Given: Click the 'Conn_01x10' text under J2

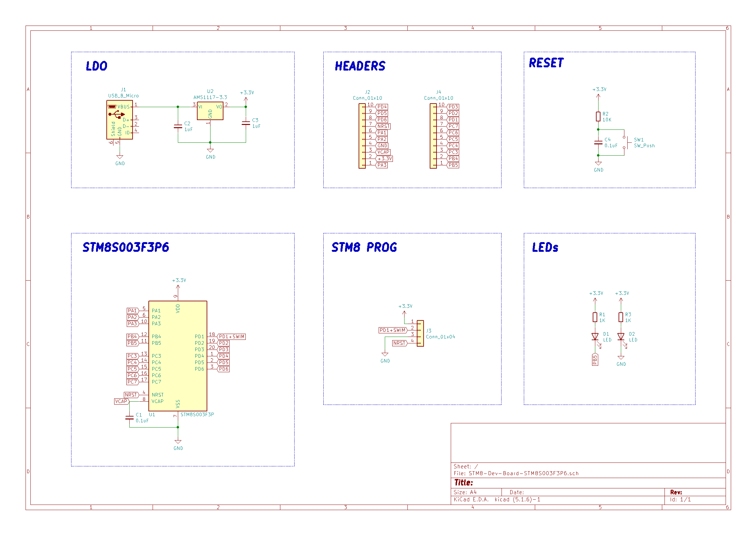Looking at the screenshot, I should (367, 98).
